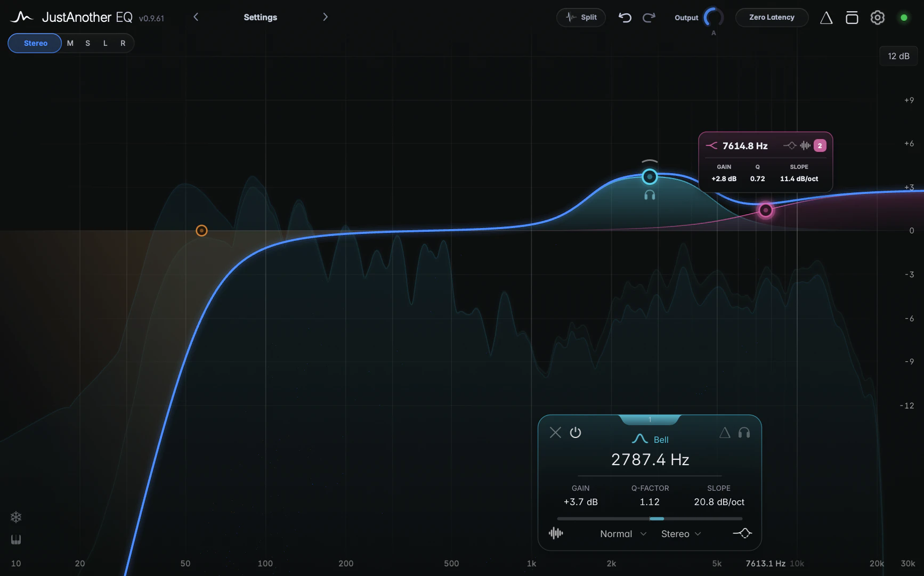The width and height of the screenshot is (924, 576).
Task: Select the Stereo channel mode
Action: 35,43
